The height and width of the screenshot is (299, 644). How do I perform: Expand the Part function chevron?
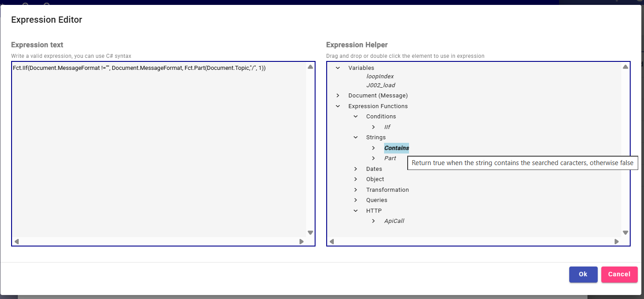(x=373, y=158)
